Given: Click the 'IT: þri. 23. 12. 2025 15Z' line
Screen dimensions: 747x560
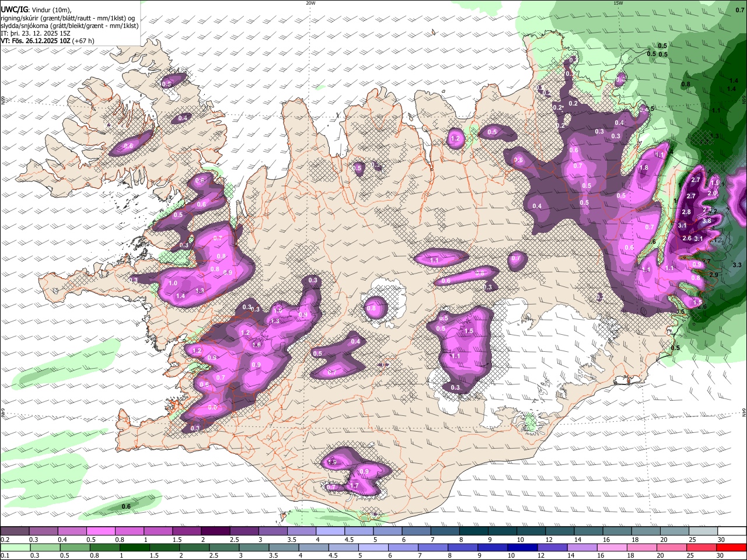Looking at the screenshot, I should click(36, 33).
